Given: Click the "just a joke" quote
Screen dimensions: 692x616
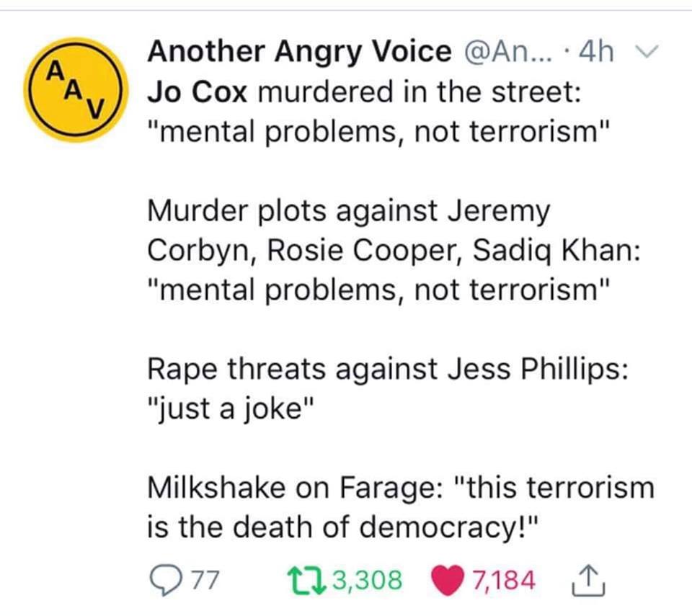Looking at the screenshot, I should click(231, 408).
